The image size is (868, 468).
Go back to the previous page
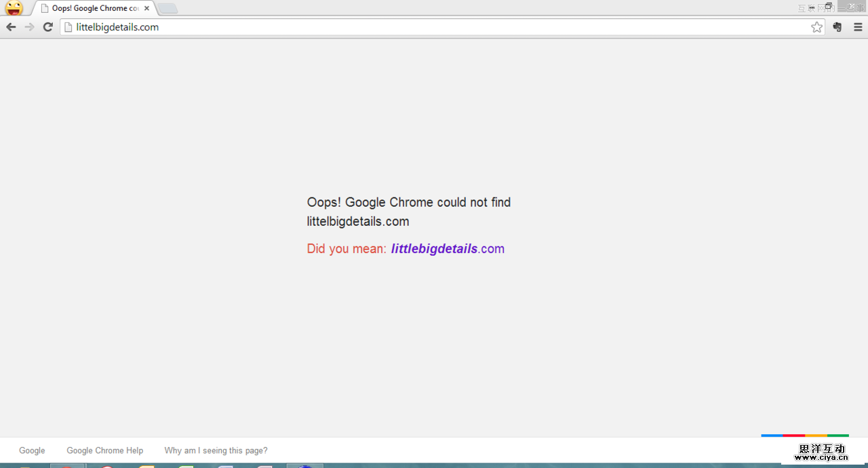11,27
